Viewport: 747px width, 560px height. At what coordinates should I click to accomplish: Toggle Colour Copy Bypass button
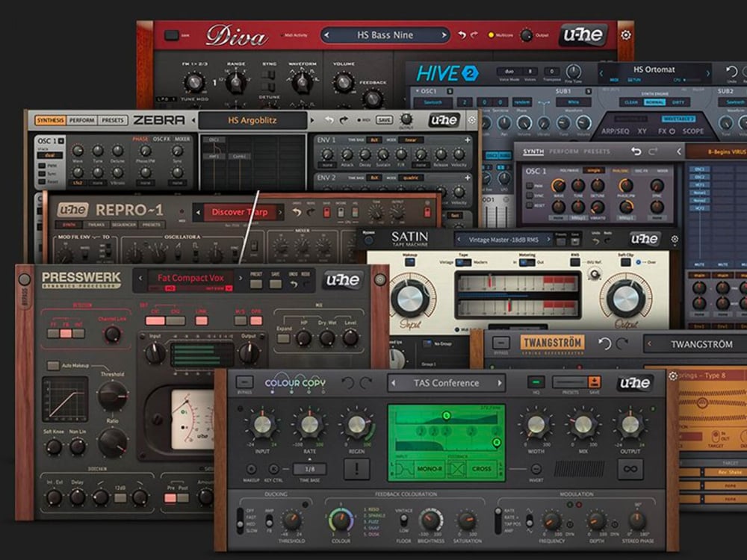pos(244,382)
